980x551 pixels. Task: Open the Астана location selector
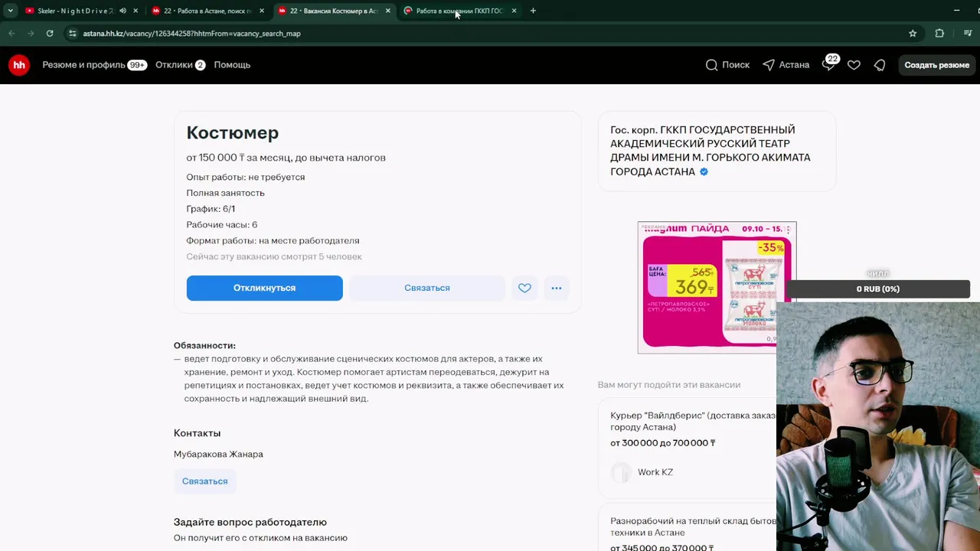[786, 65]
